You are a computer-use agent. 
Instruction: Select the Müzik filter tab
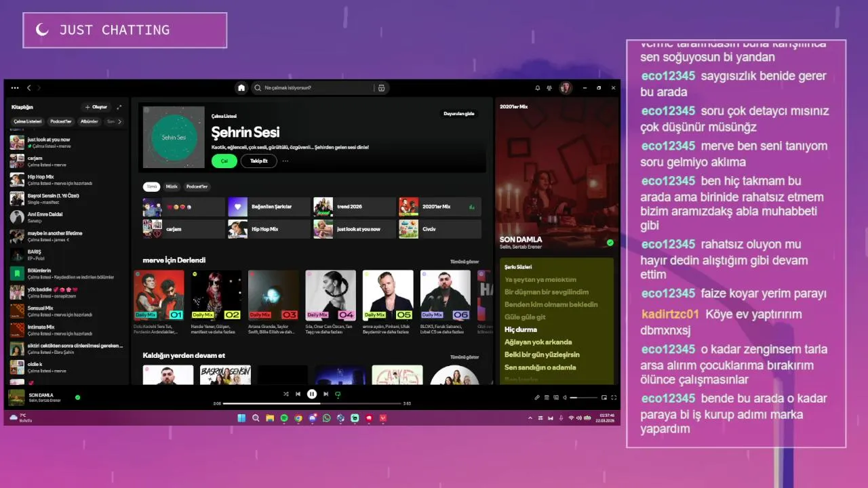(x=172, y=186)
